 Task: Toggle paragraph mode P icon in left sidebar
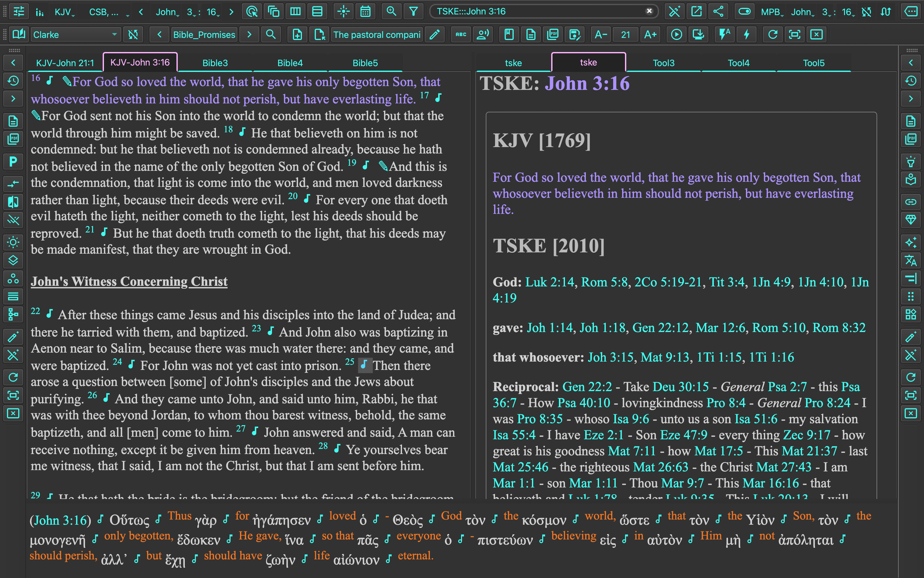[13, 161]
